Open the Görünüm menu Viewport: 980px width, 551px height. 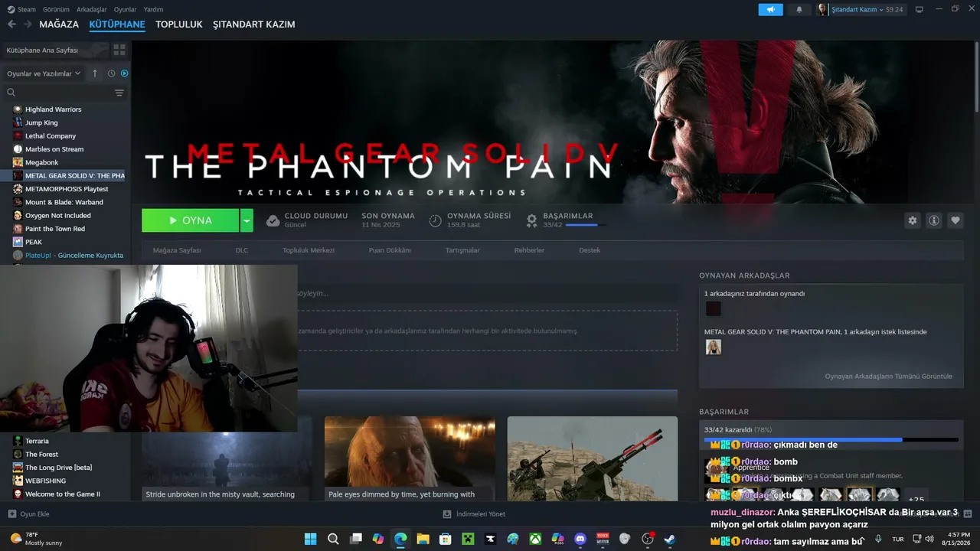pos(56,9)
